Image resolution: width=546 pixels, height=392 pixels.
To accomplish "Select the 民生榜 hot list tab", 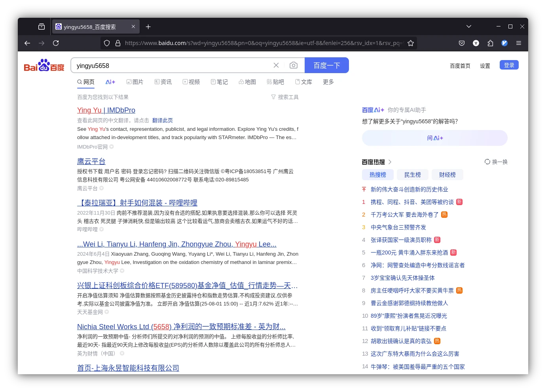I will (412, 175).
